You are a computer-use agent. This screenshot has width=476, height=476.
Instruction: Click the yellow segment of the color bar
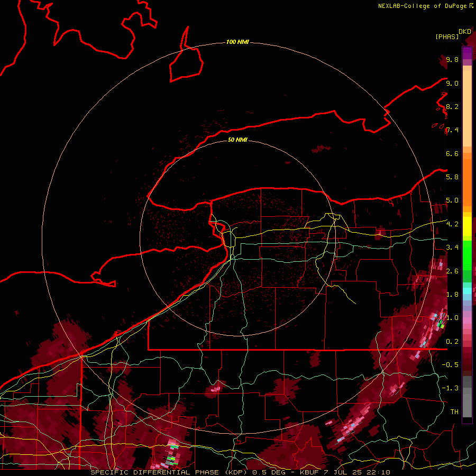(x=467, y=226)
